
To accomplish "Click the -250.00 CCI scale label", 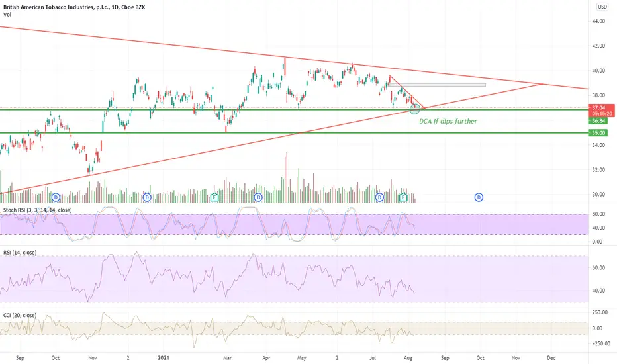I will [600, 343].
